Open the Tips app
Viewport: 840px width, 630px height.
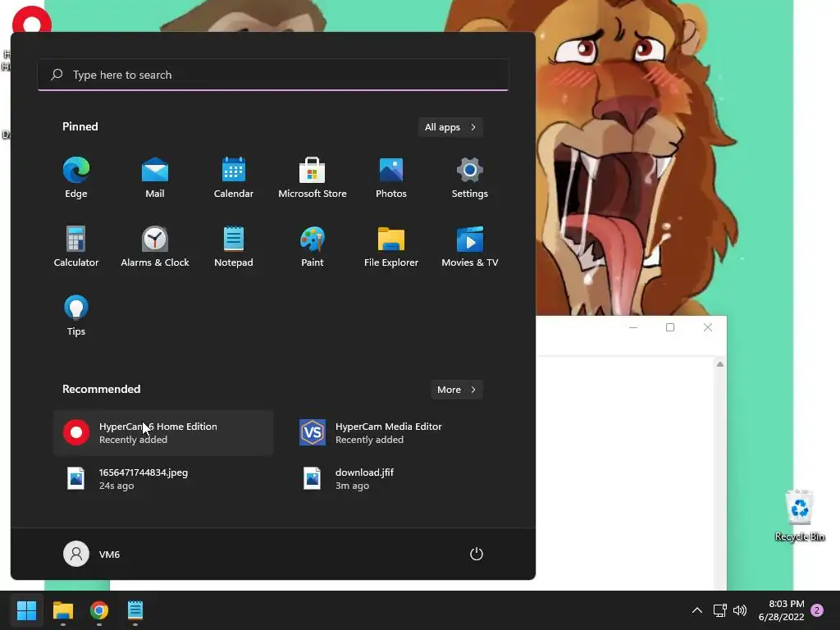click(76, 316)
